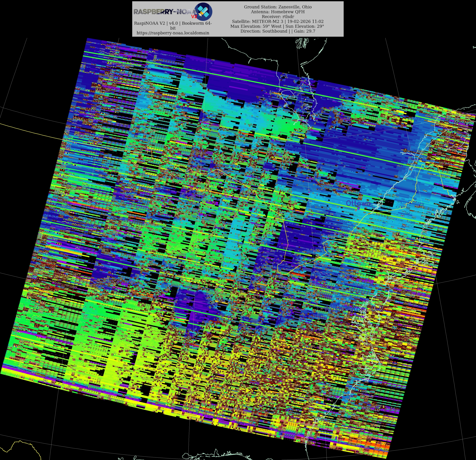
Task: Click the Sun Elevation 29° text
Action: 305,26
